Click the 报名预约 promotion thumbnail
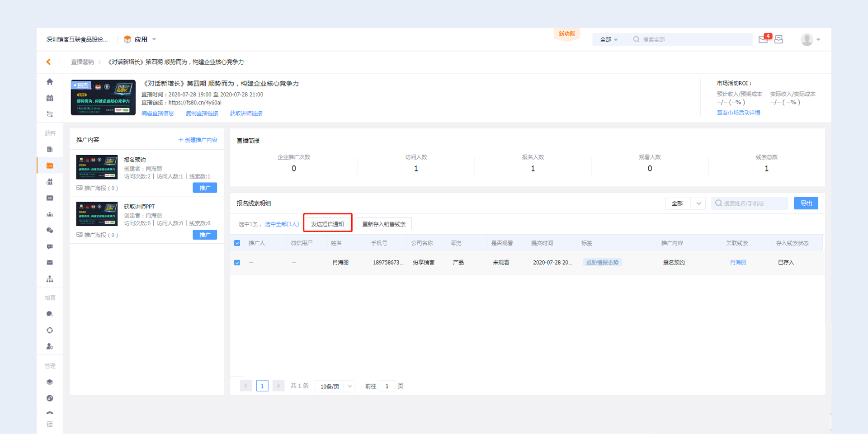The width and height of the screenshot is (868, 435). (97, 167)
